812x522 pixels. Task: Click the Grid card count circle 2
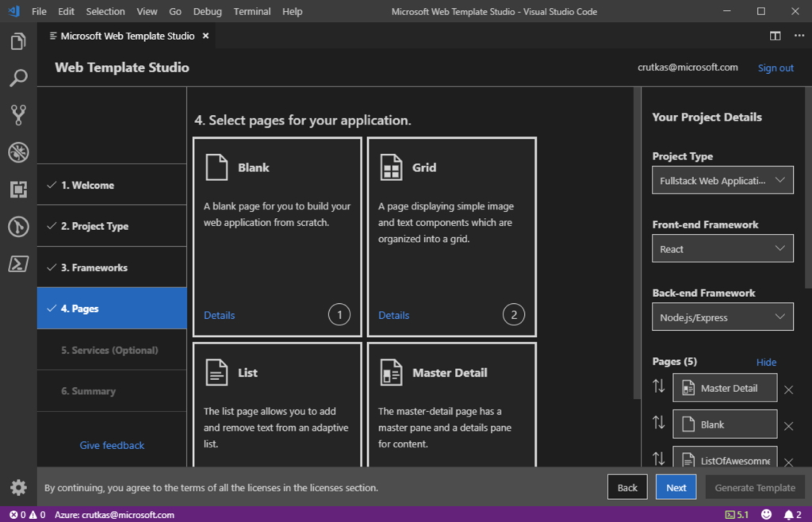click(x=514, y=314)
